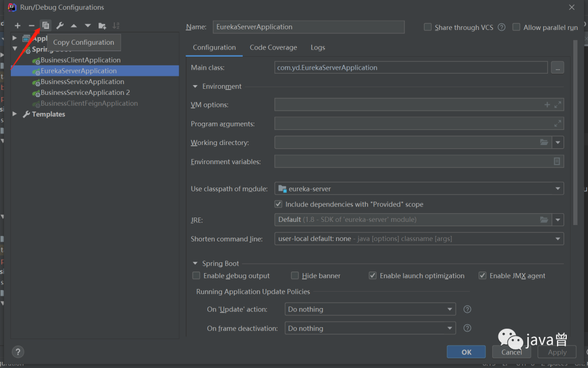Open Working directory dropdown arrow
This screenshot has width=588, height=368.
(558, 142)
